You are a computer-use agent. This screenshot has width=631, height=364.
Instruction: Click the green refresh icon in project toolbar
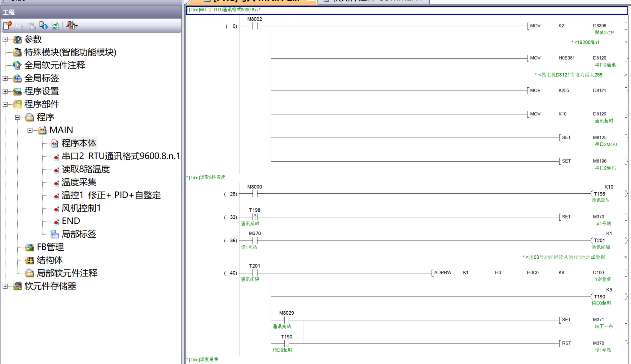pos(55,26)
